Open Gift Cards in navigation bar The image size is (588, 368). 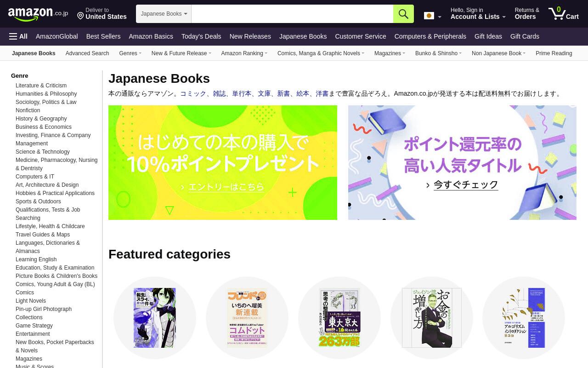tap(525, 36)
